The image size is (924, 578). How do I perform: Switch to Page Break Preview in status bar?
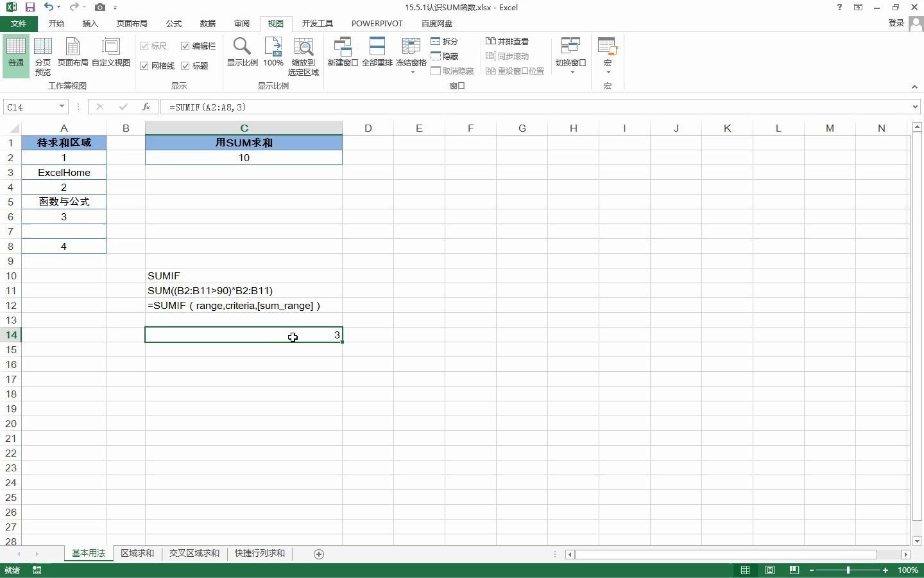[x=794, y=570]
